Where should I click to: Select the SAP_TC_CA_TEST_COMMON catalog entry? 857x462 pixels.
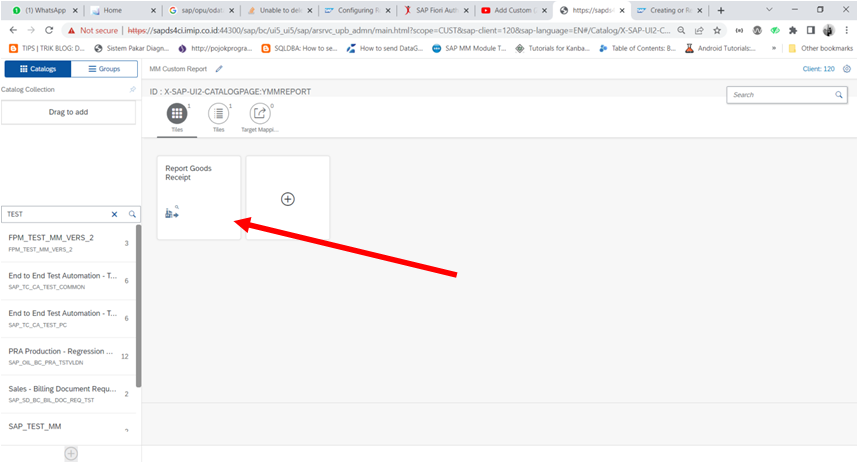(x=68, y=281)
